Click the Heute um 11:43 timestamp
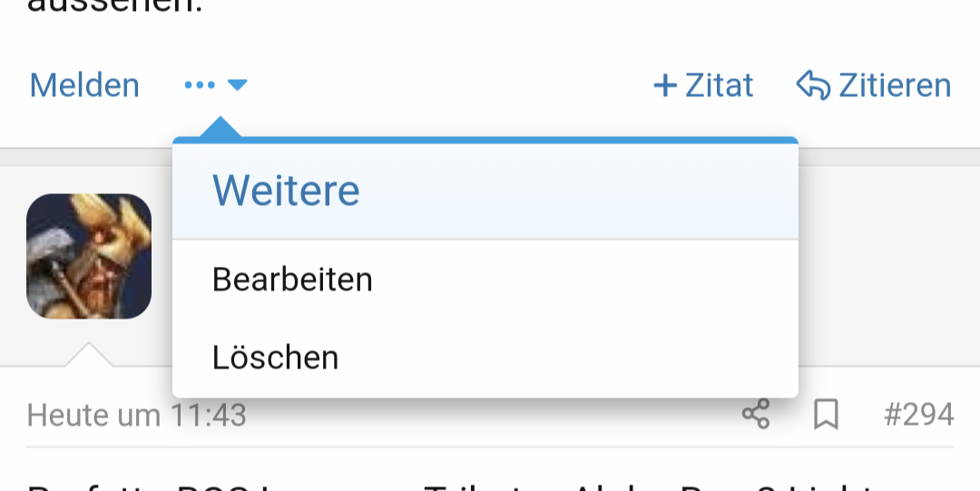The image size is (980, 491). (x=136, y=416)
